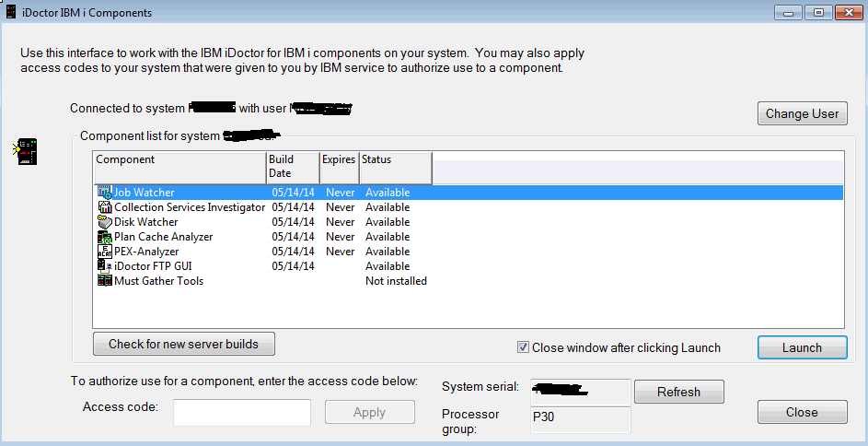Sort by the Expires column header
Screen dimensions: 868x446
pos(340,168)
